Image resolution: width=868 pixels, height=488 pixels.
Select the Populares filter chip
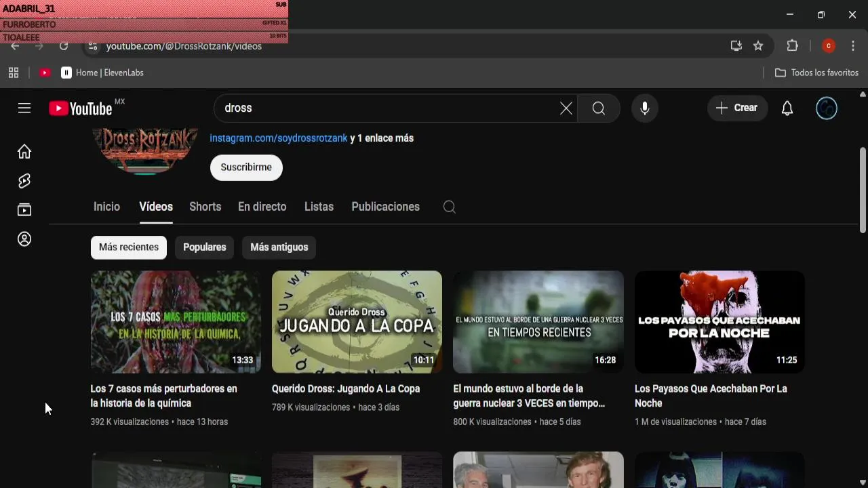(x=205, y=247)
